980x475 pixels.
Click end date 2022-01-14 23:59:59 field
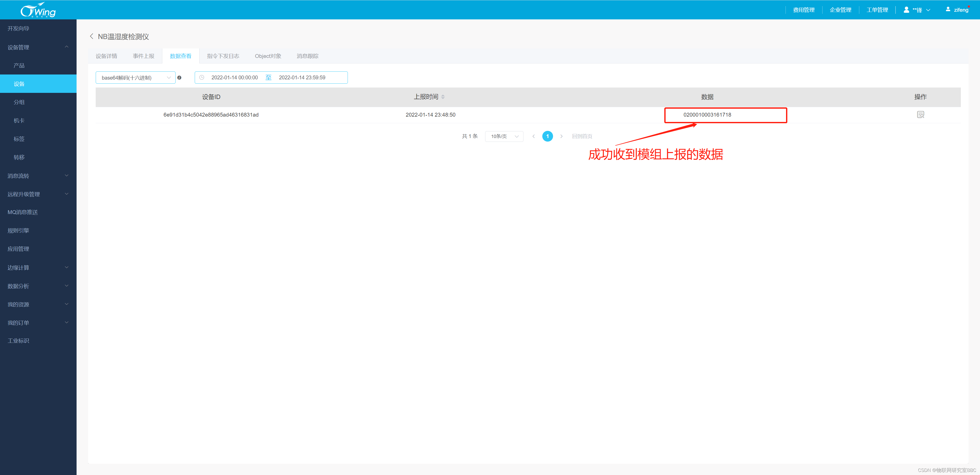click(x=302, y=78)
